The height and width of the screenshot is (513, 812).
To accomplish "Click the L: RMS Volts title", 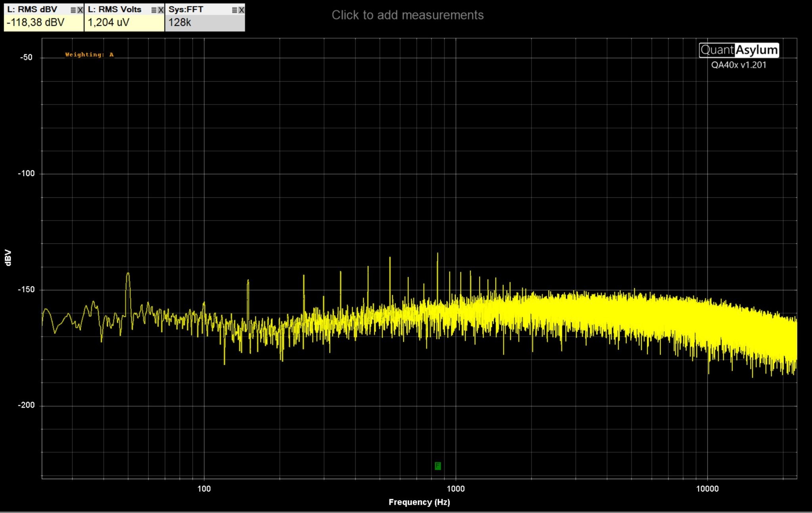I will 115,10.
